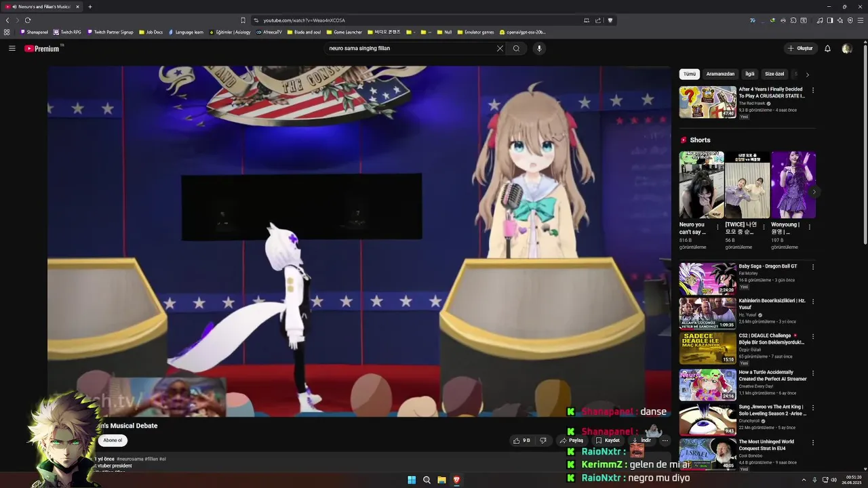Open Twitch Partner Signup bookmark

(x=111, y=32)
